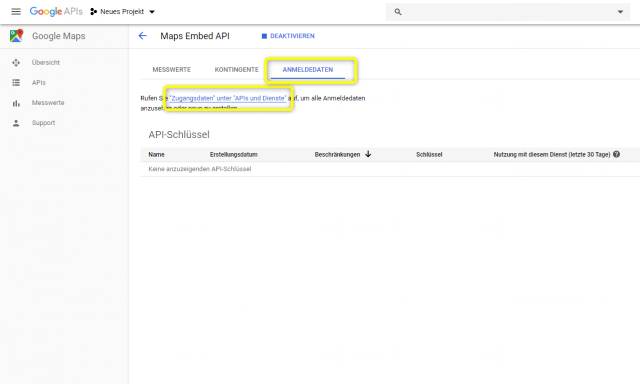Click the Support person icon
Screen dimensions: 640x384
[x=16, y=123]
